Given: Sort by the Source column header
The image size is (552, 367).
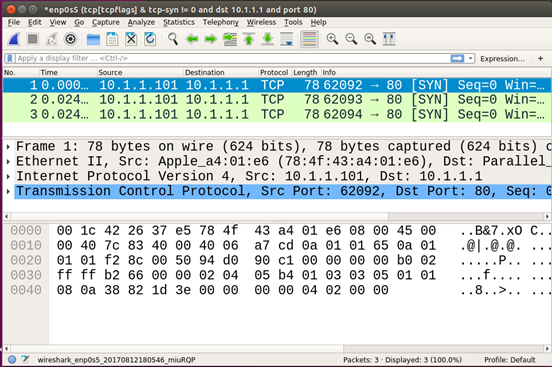Looking at the screenshot, I should click(x=140, y=72).
